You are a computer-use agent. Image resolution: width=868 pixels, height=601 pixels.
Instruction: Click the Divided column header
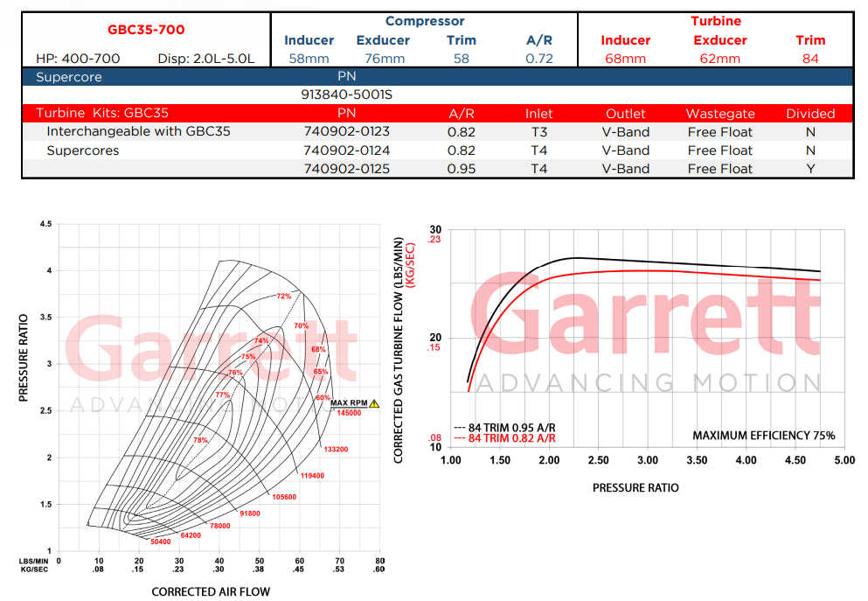(810, 114)
